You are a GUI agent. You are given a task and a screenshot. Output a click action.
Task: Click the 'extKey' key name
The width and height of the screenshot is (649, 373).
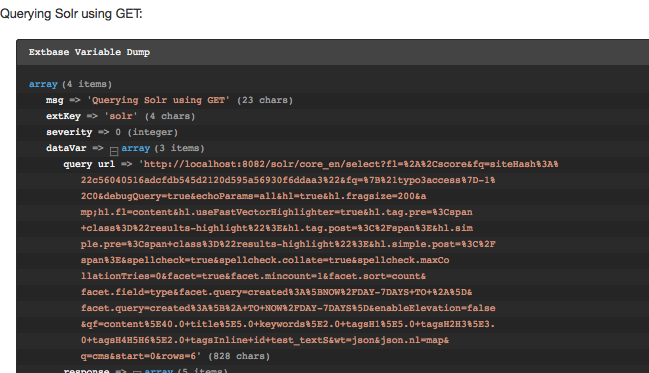point(63,116)
